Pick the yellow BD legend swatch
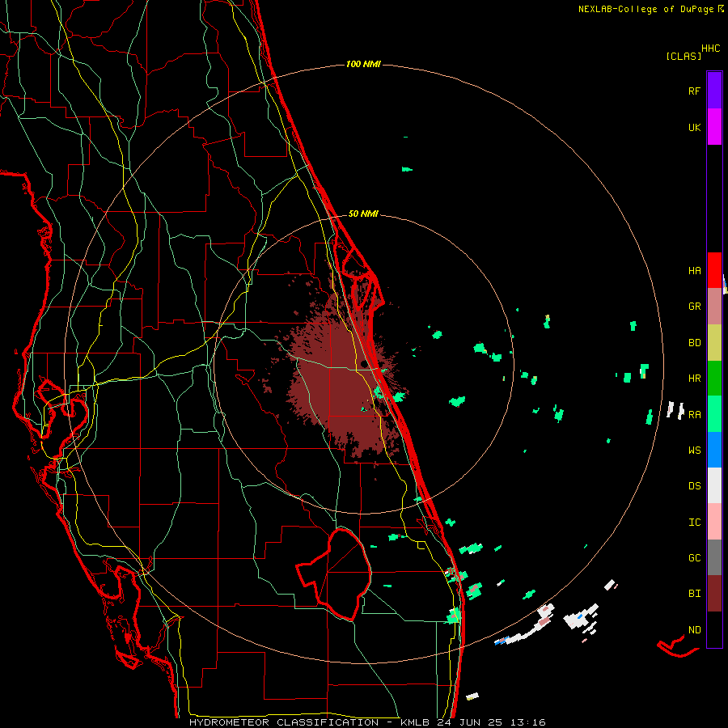The height and width of the screenshot is (728, 728). click(x=714, y=343)
